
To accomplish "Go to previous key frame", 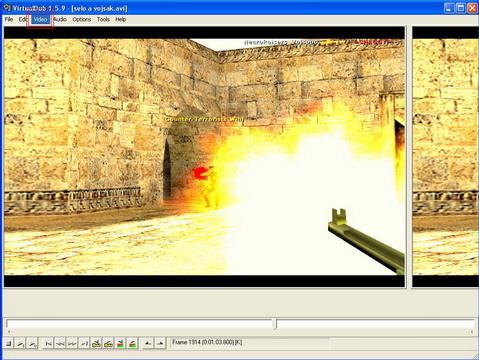I will pos(96,343).
